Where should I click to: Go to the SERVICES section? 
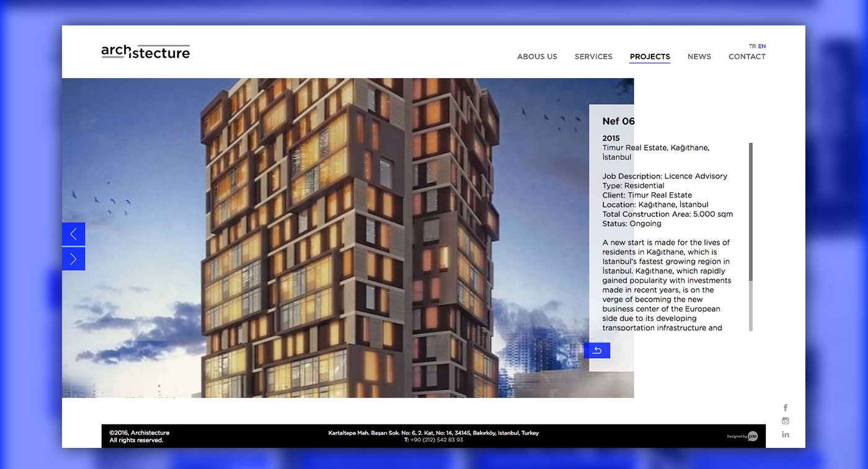click(x=593, y=56)
